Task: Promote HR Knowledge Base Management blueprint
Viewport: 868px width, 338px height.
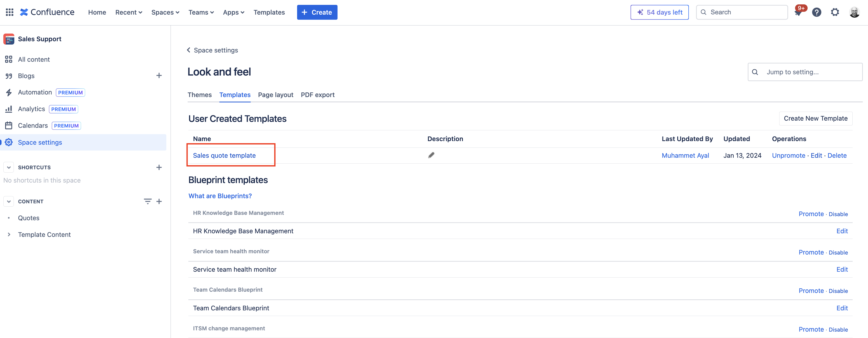Action: 811,214
